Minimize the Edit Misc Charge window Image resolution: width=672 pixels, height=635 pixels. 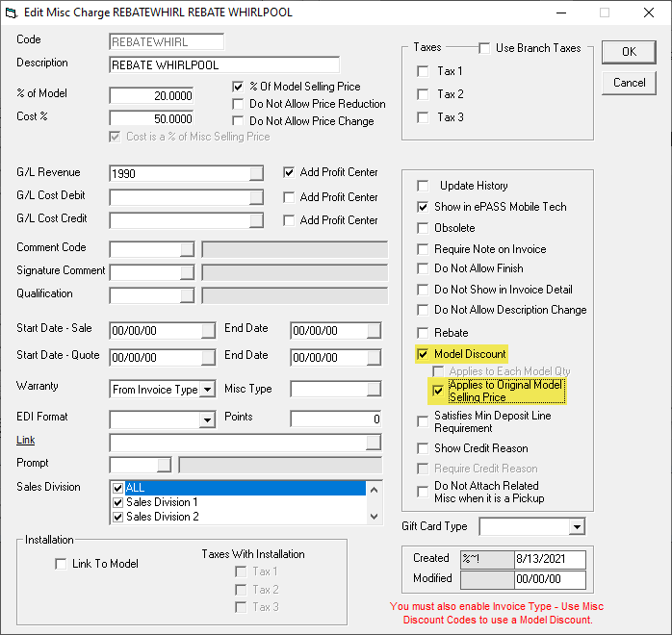561,13
